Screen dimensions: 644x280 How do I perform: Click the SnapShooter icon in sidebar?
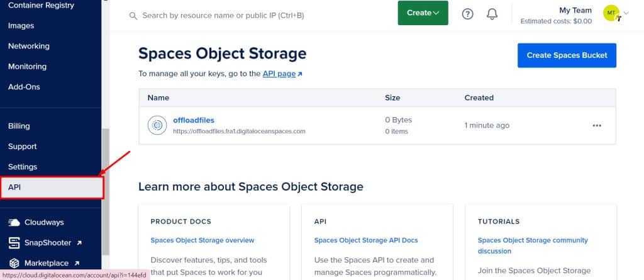click(14, 243)
